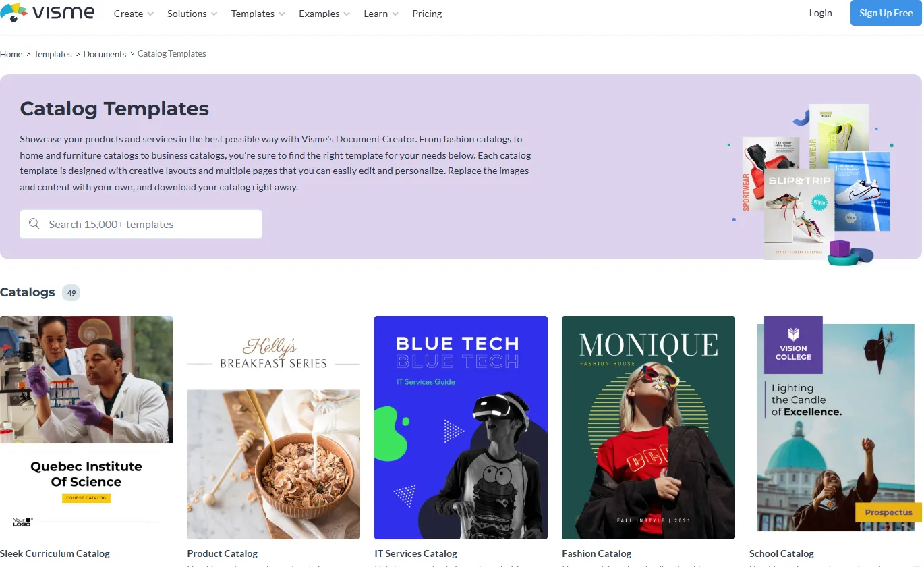The image size is (924, 567).
Task: Click the search magnifier icon
Action: [34, 224]
